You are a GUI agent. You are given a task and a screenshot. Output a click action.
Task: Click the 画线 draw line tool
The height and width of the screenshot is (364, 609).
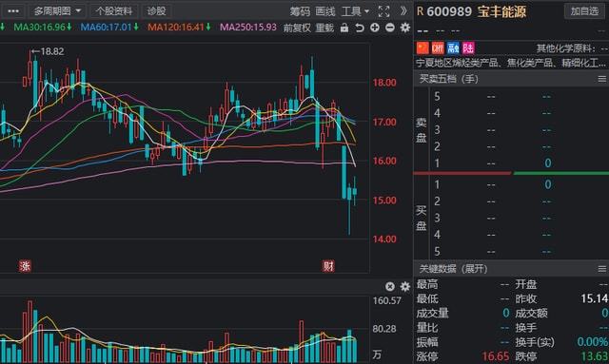pyautogui.click(x=325, y=11)
